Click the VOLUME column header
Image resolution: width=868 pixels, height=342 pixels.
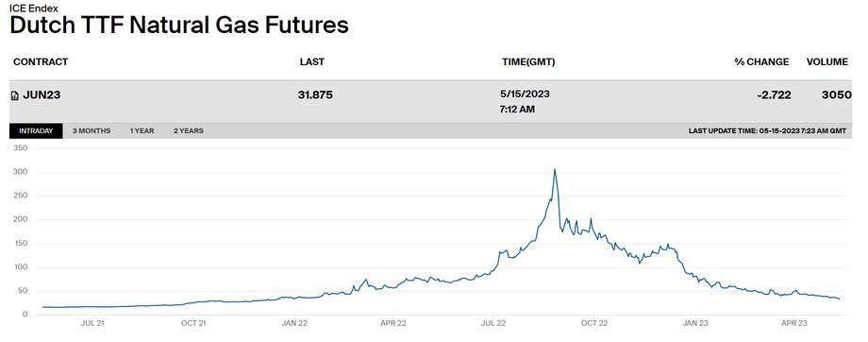click(x=827, y=62)
